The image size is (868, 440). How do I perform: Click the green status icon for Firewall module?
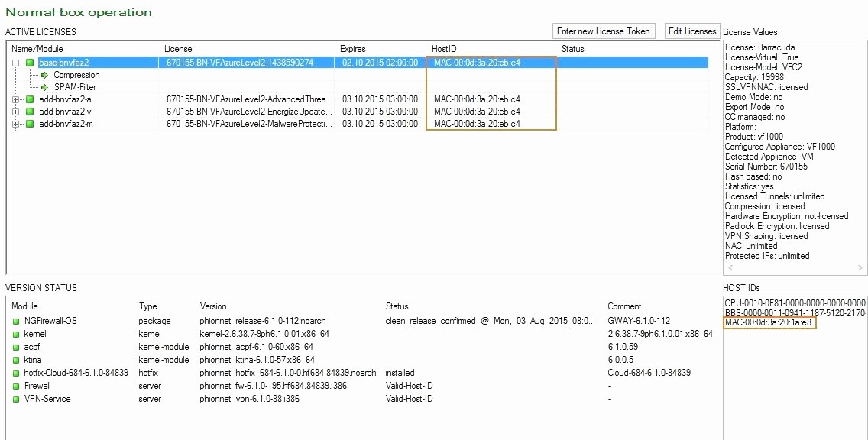16,386
